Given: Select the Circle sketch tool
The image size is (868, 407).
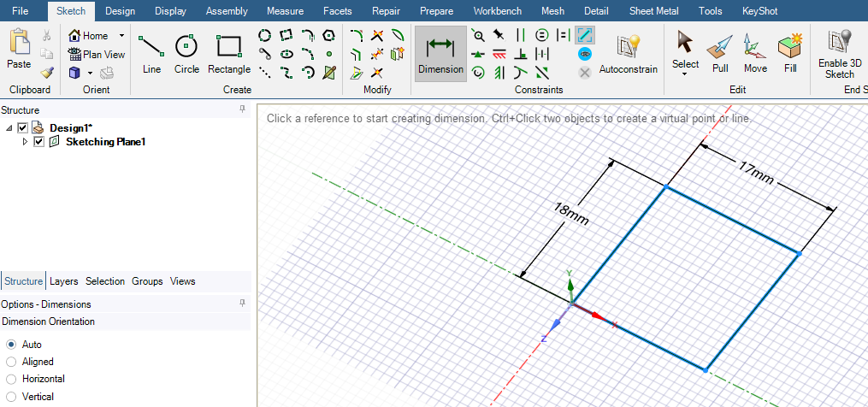Looking at the screenshot, I should [x=186, y=53].
